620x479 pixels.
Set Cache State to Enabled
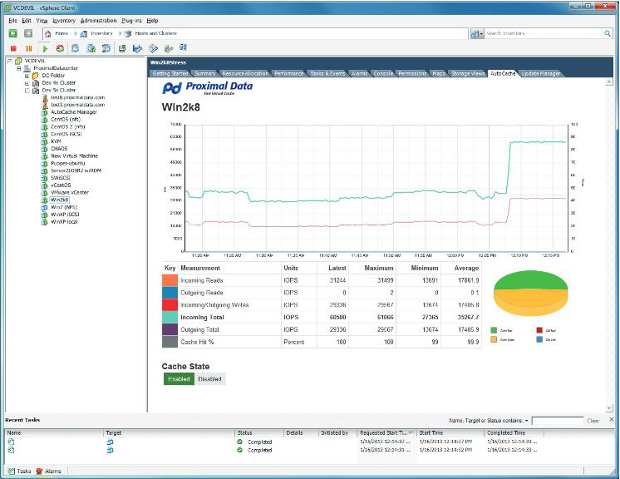(177, 379)
